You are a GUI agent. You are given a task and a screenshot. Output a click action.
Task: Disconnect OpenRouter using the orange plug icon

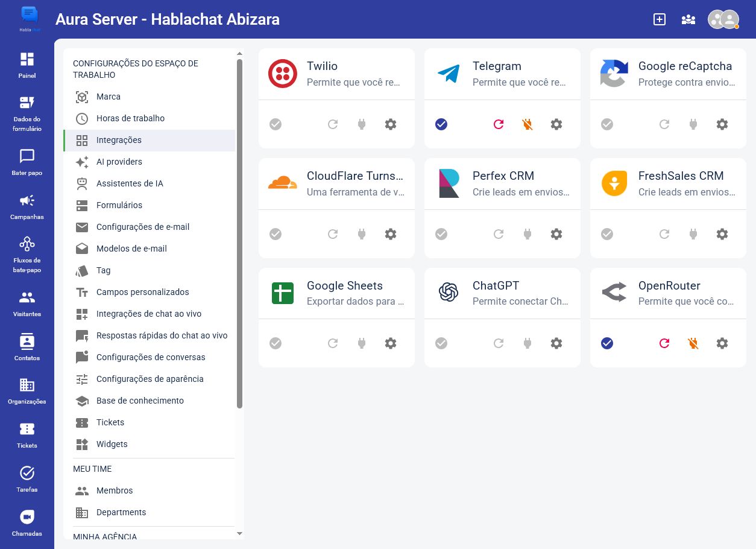[693, 343]
